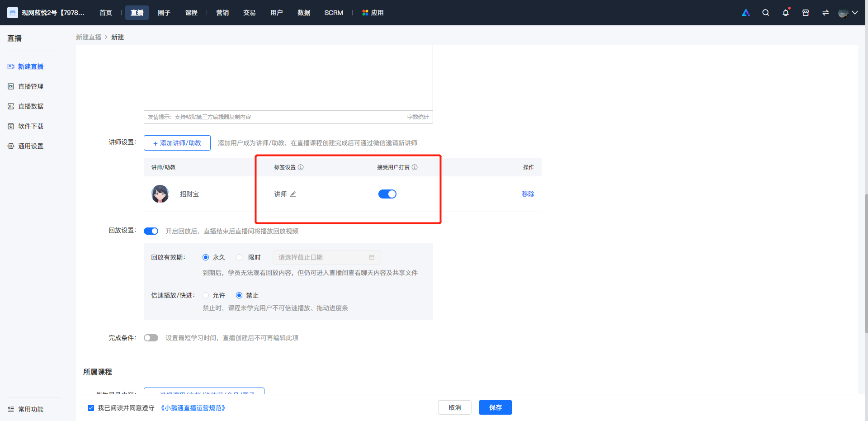Open the search magnifier icon
This screenshot has width=868, height=421.
point(765,13)
